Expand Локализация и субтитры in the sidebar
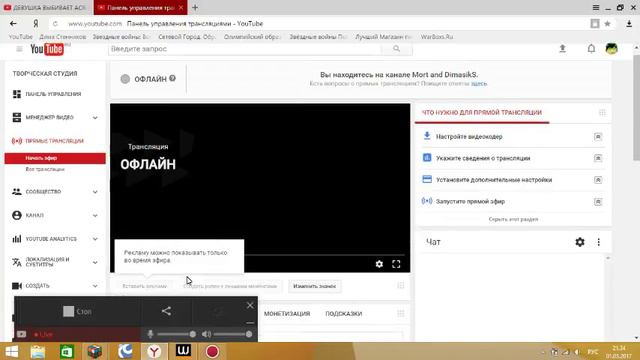640x360 pixels. coord(95,262)
